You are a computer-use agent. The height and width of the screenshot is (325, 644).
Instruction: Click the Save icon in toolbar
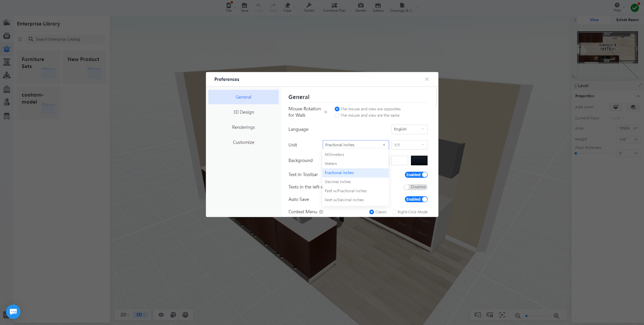pyautogui.click(x=244, y=6)
